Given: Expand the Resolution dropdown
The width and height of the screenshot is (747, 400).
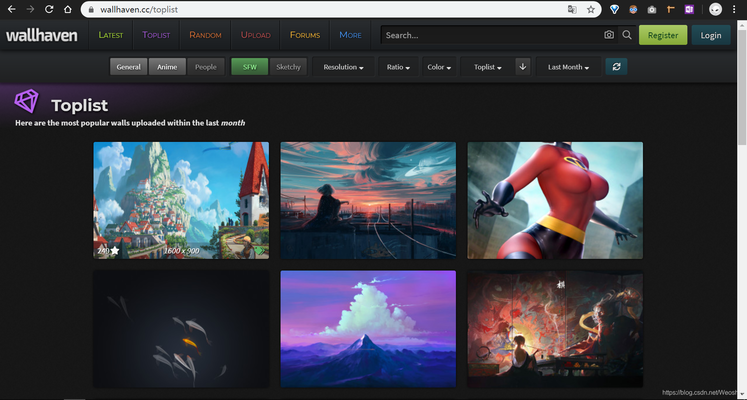Looking at the screenshot, I should pos(343,67).
